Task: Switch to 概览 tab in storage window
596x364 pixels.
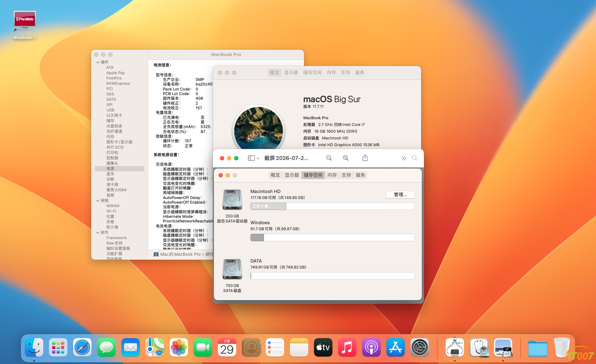Action: pos(275,175)
